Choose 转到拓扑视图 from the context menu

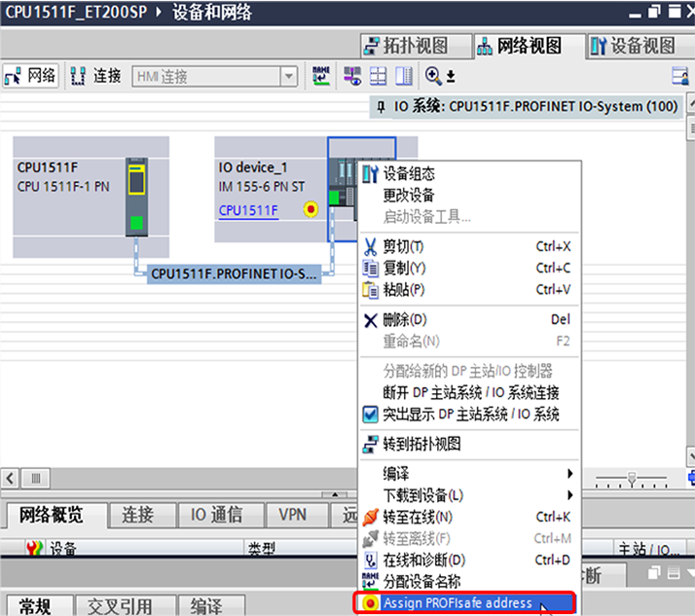(x=469, y=444)
